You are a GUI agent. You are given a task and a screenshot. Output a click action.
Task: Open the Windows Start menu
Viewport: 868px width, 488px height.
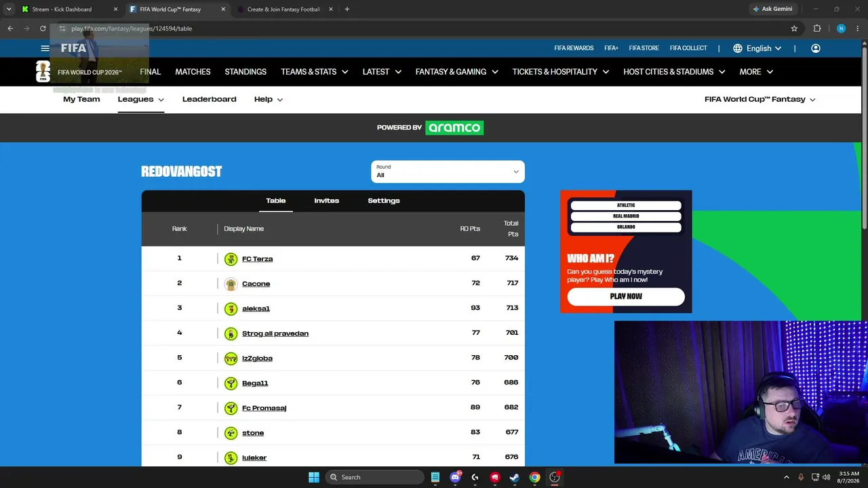click(x=314, y=477)
